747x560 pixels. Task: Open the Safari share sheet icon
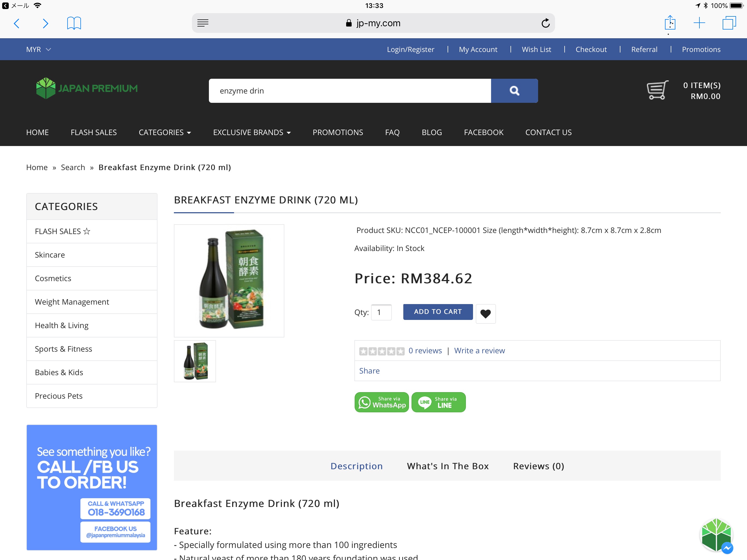pos(670,23)
